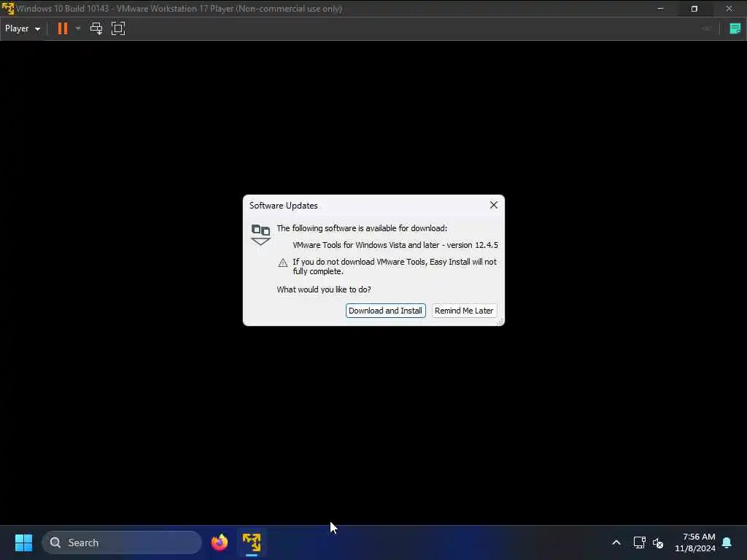Open the VMware notes panel icon
The image size is (747, 560).
click(x=735, y=28)
